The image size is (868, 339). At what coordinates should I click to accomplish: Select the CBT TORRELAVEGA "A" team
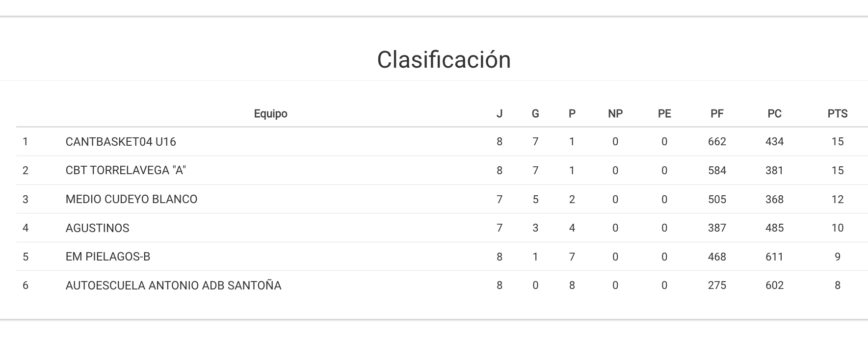click(126, 170)
